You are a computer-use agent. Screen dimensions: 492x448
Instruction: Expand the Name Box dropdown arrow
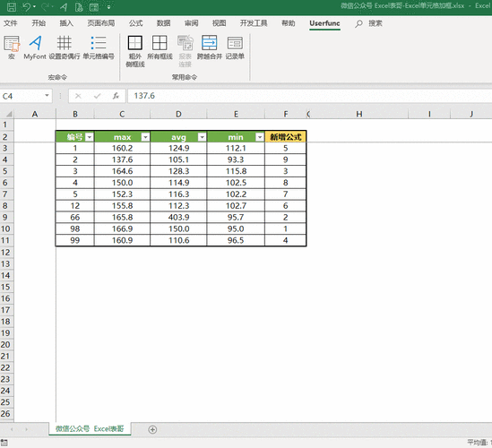pyautogui.click(x=47, y=95)
